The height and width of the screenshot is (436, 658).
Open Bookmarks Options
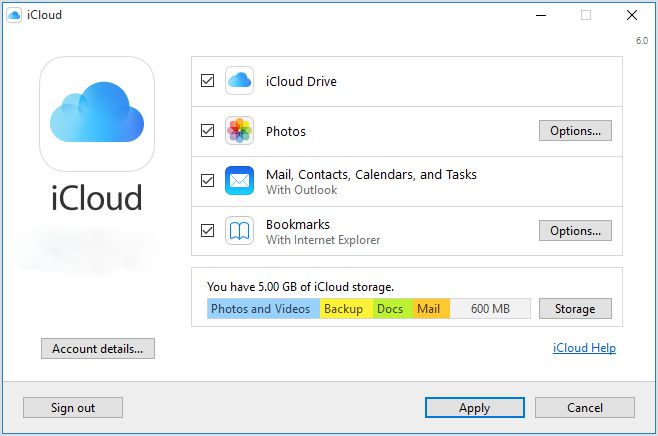[575, 231]
